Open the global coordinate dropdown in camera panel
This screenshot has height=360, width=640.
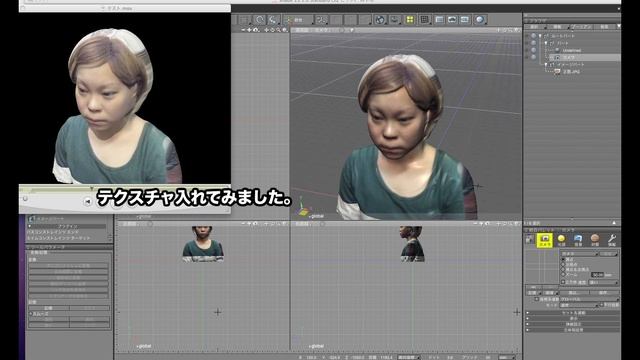coord(589,299)
